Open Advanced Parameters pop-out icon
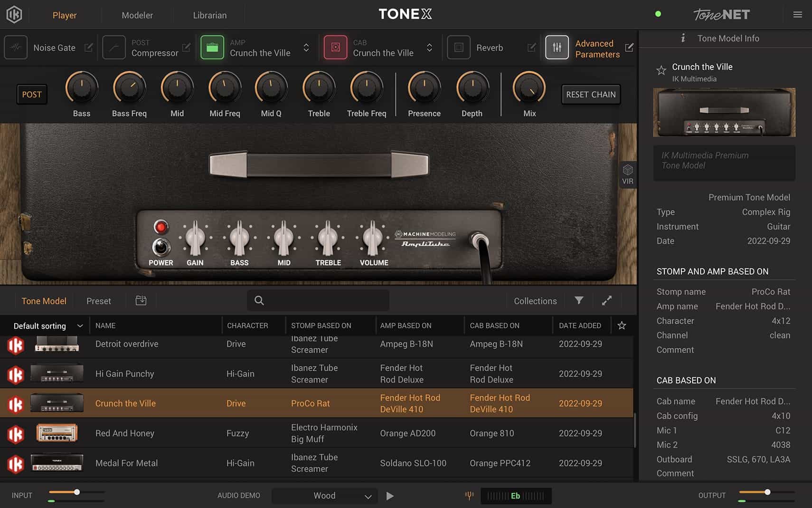 [629, 48]
